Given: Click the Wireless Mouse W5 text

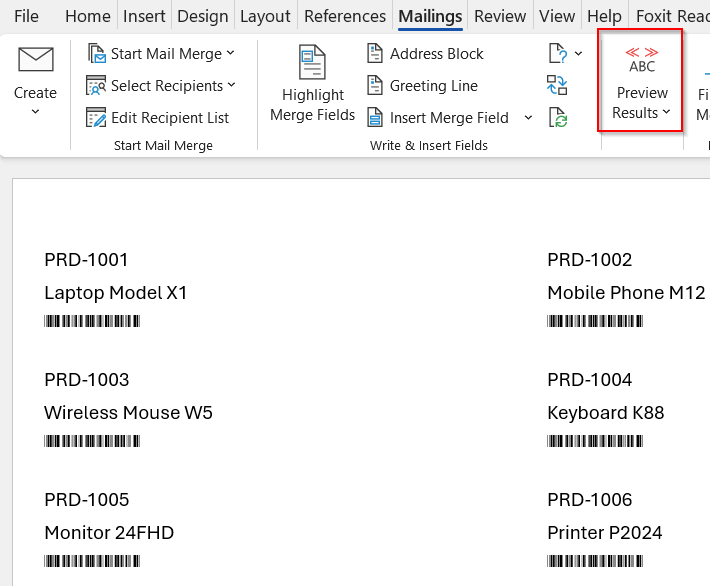Looking at the screenshot, I should [x=128, y=413].
